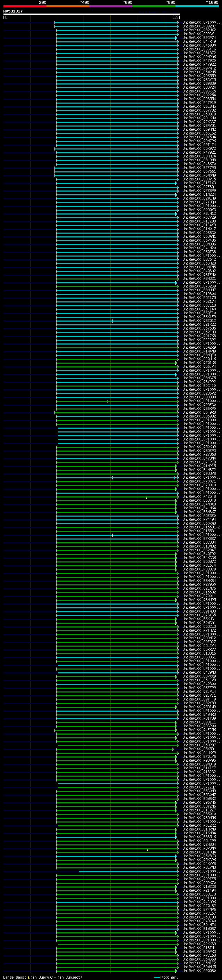Click the green ~80% identity legend segment
The width and height of the screenshot is (222, 980).
point(154,6)
